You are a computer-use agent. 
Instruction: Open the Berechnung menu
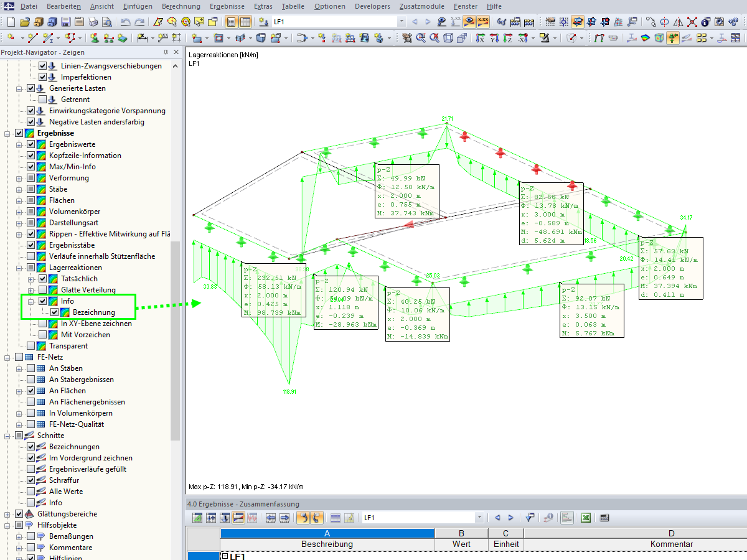(x=181, y=6)
